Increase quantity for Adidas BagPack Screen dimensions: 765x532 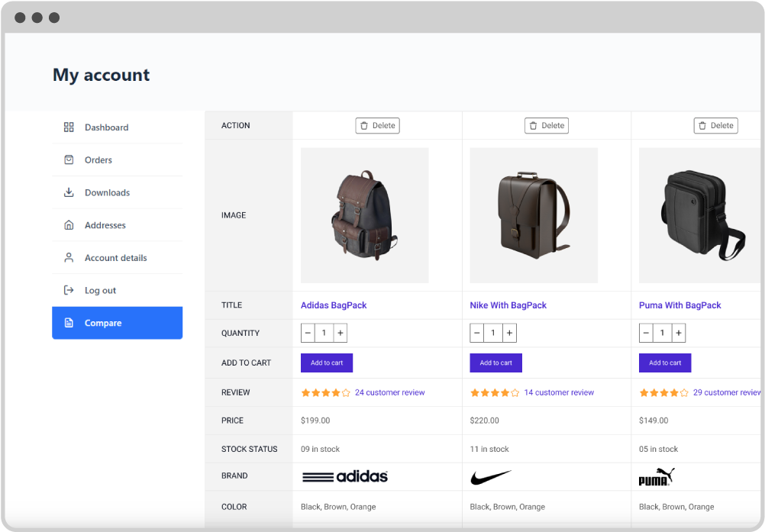coord(341,333)
